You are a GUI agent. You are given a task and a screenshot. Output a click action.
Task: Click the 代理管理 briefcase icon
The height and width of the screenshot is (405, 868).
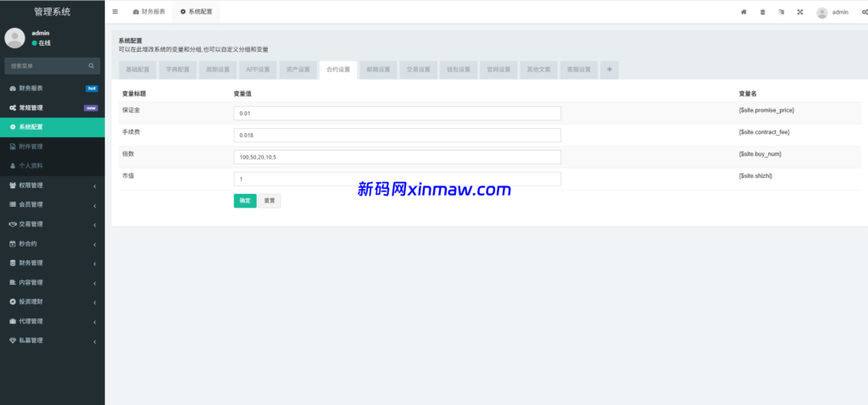click(x=13, y=321)
